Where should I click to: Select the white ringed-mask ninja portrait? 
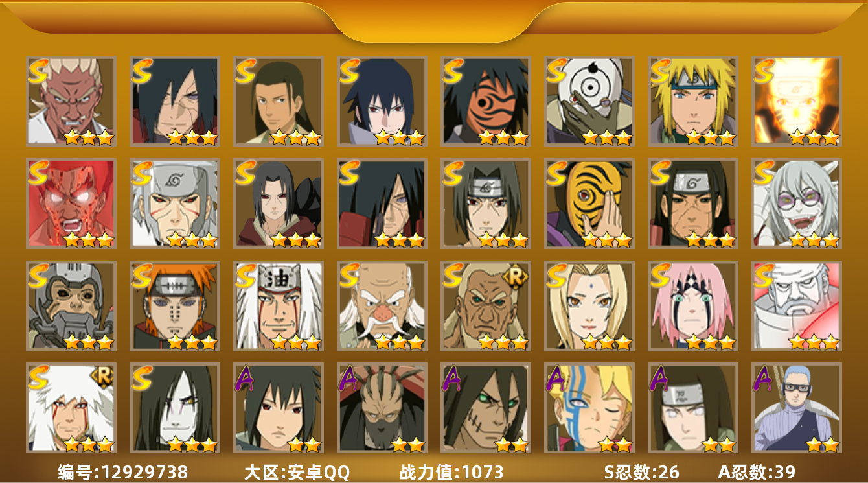[x=589, y=100]
